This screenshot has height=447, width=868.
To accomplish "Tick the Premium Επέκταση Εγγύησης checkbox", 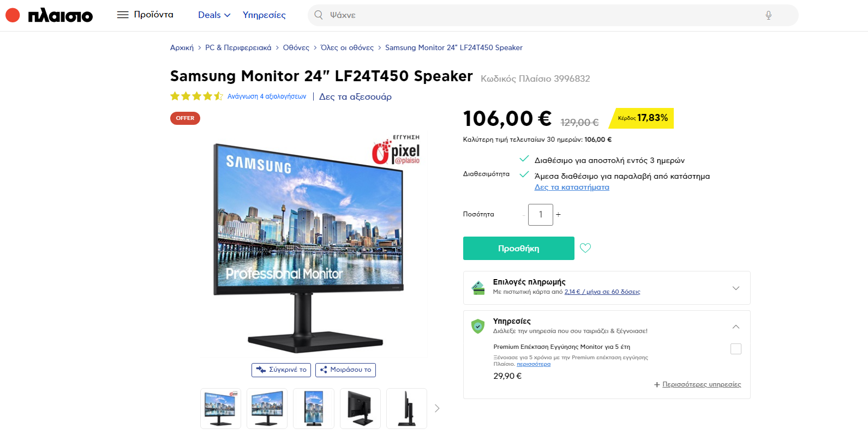I will [736, 349].
